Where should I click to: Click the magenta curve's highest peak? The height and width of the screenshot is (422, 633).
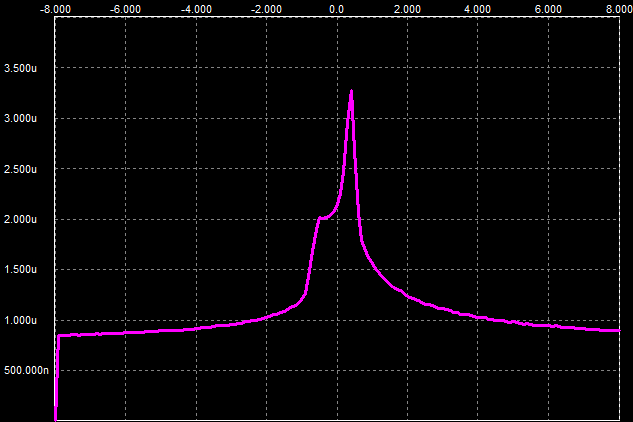351,92
